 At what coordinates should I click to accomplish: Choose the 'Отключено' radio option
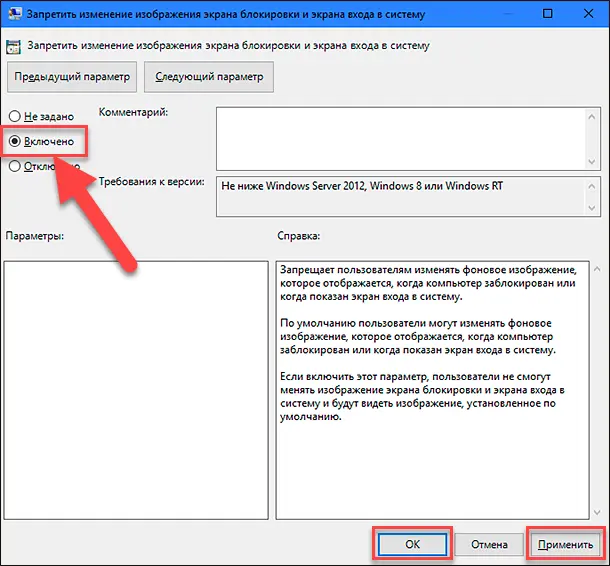click(x=15, y=167)
